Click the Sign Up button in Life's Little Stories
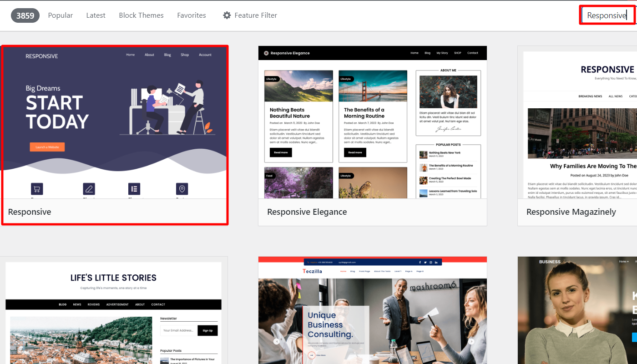 [207, 330]
